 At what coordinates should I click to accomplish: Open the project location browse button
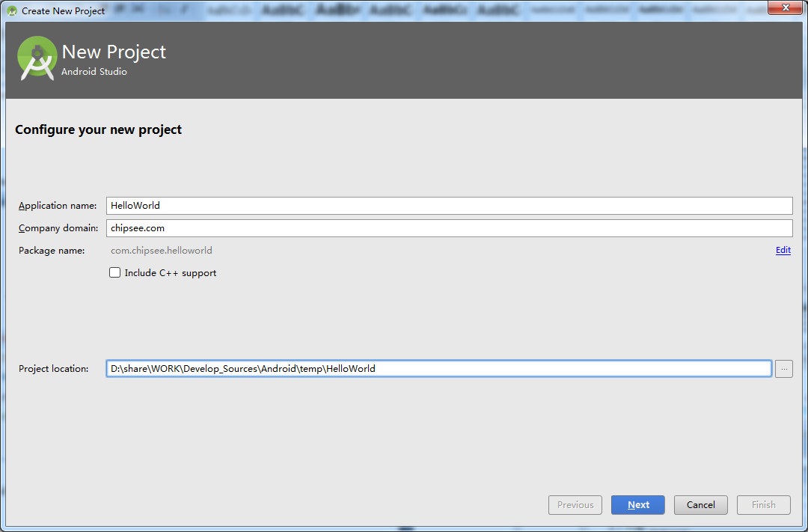coord(784,369)
